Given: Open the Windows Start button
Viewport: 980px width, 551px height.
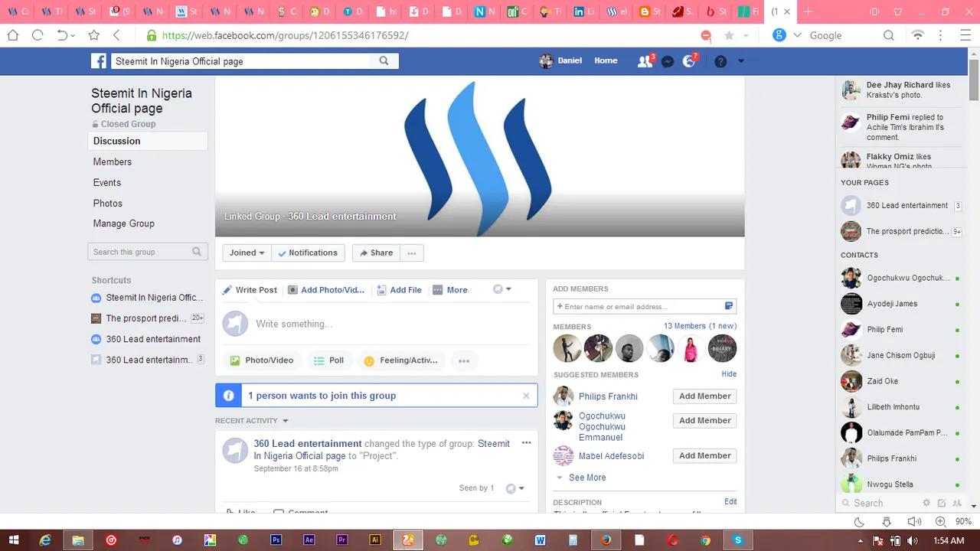Looking at the screenshot, I should (14, 540).
